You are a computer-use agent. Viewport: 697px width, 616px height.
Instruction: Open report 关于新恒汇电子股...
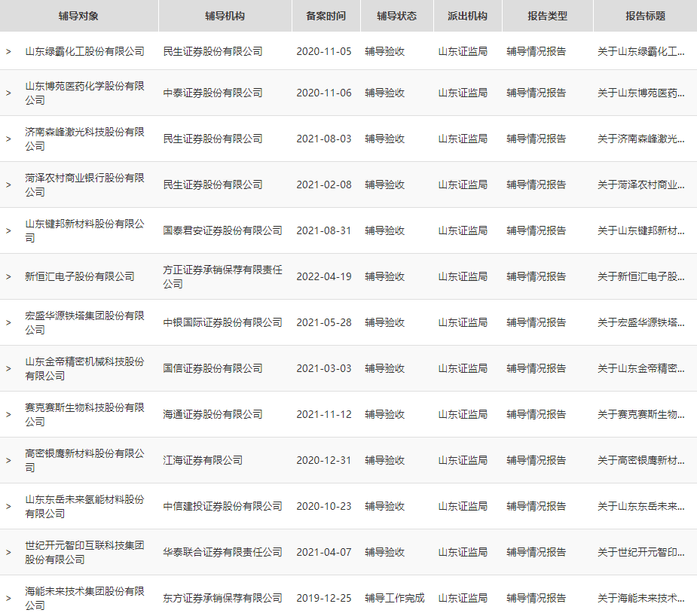click(x=641, y=276)
